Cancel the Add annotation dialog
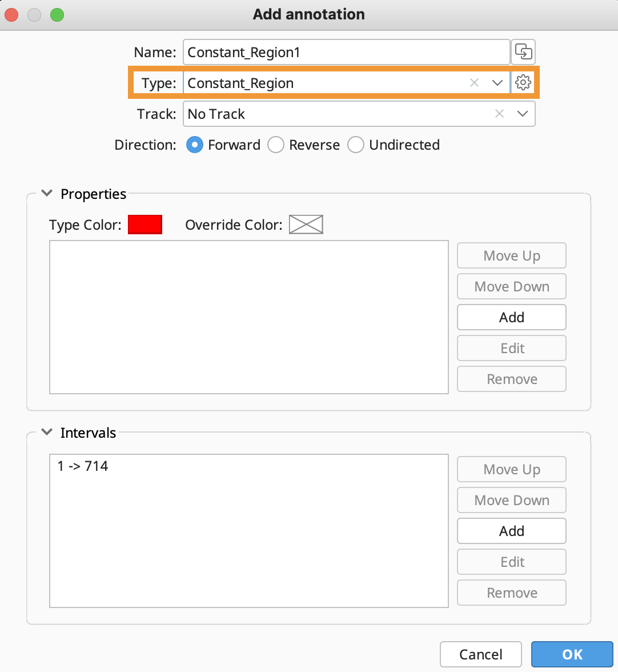This screenshot has width=618, height=672. pos(480,654)
